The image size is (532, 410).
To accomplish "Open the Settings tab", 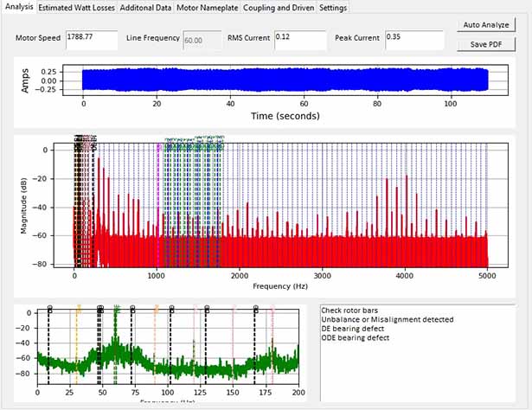I will click(x=333, y=8).
